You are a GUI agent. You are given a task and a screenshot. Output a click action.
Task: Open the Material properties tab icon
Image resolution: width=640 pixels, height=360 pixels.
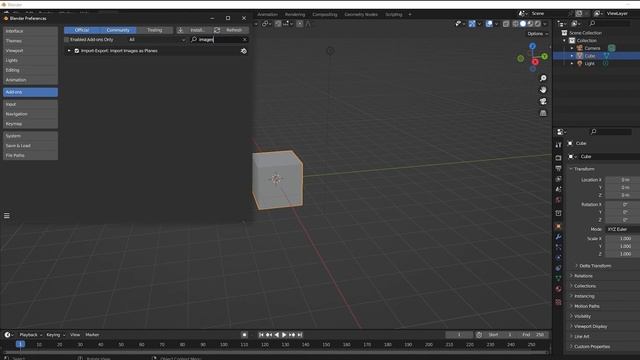point(558,289)
